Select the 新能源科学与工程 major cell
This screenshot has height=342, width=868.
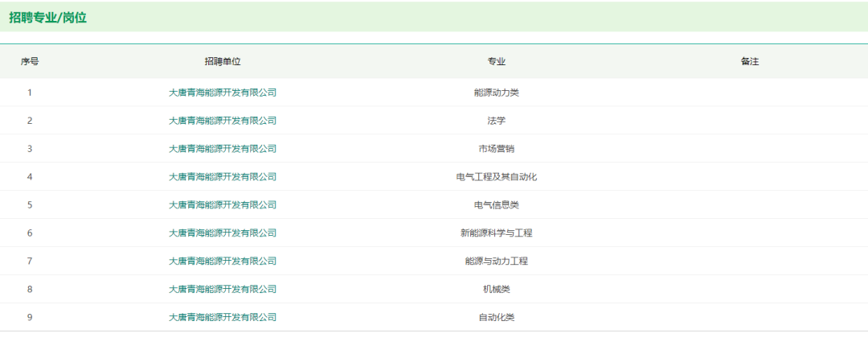pyautogui.click(x=496, y=233)
